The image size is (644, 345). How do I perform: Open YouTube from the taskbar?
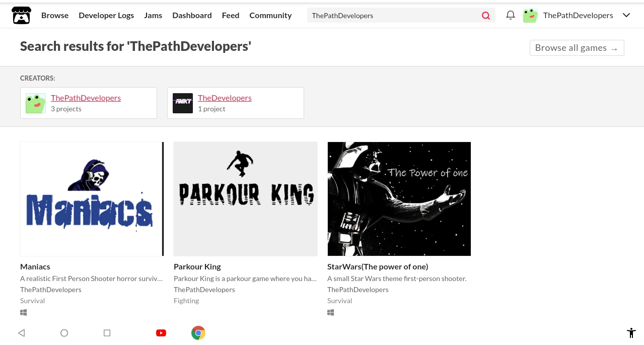coord(161,333)
